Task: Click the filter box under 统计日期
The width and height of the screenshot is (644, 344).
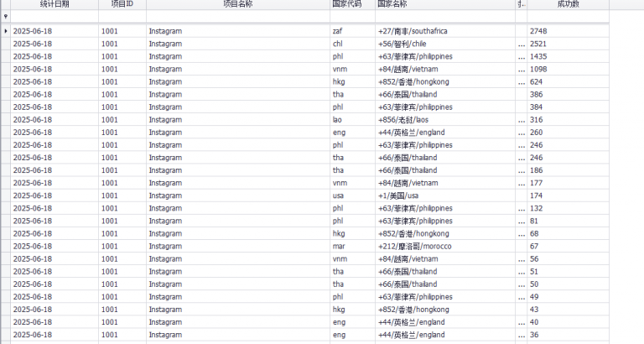Action: pyautogui.click(x=55, y=17)
